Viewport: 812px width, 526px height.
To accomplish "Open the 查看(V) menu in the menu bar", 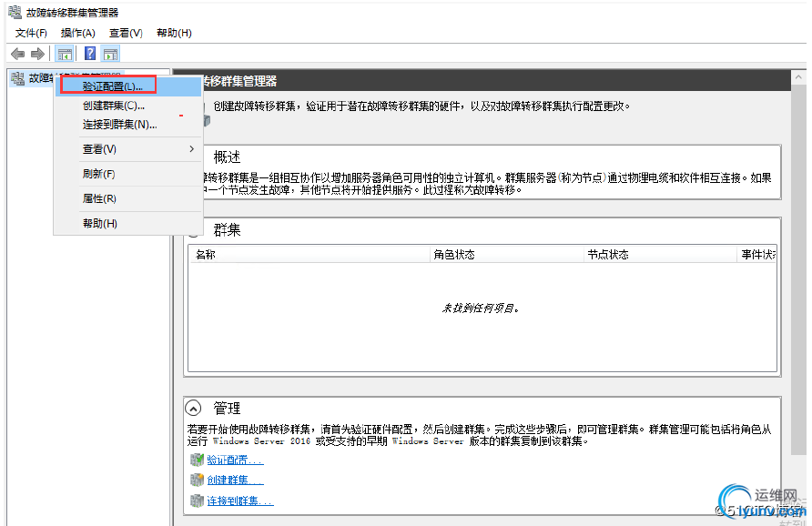I will click(x=126, y=33).
